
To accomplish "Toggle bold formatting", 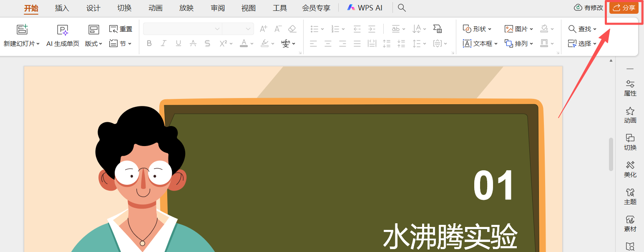I will (x=149, y=43).
